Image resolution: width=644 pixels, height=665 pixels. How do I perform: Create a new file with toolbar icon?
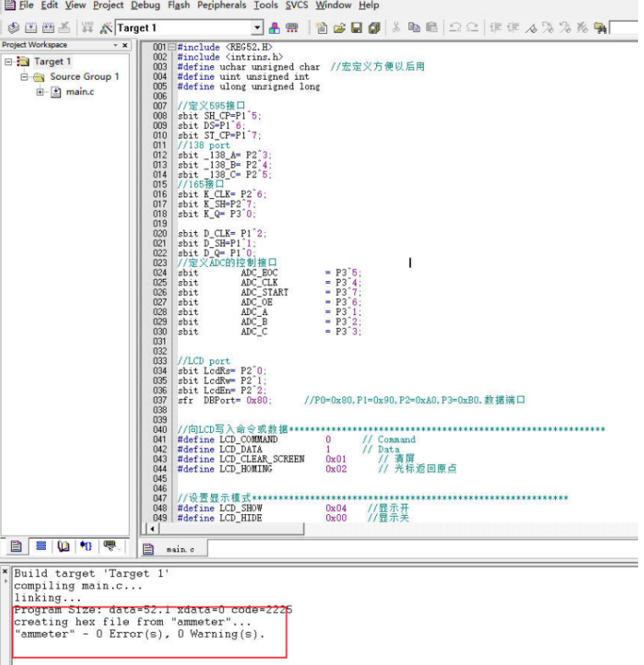pyautogui.click(x=321, y=28)
